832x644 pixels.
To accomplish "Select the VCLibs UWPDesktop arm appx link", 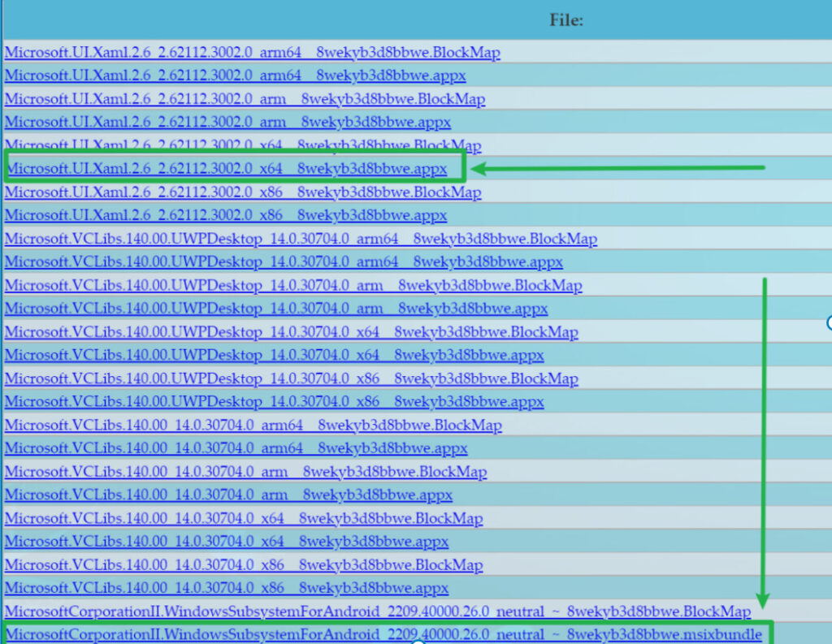I will pos(276,309).
